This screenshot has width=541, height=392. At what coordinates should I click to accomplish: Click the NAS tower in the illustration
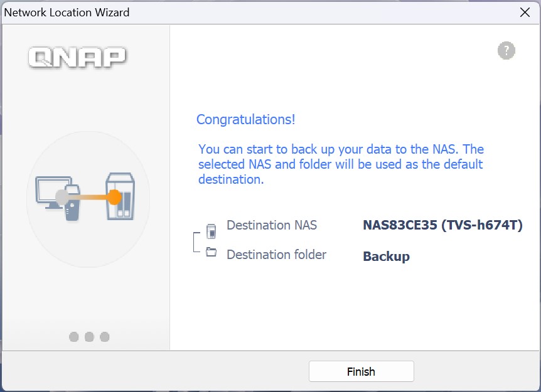[121, 196]
